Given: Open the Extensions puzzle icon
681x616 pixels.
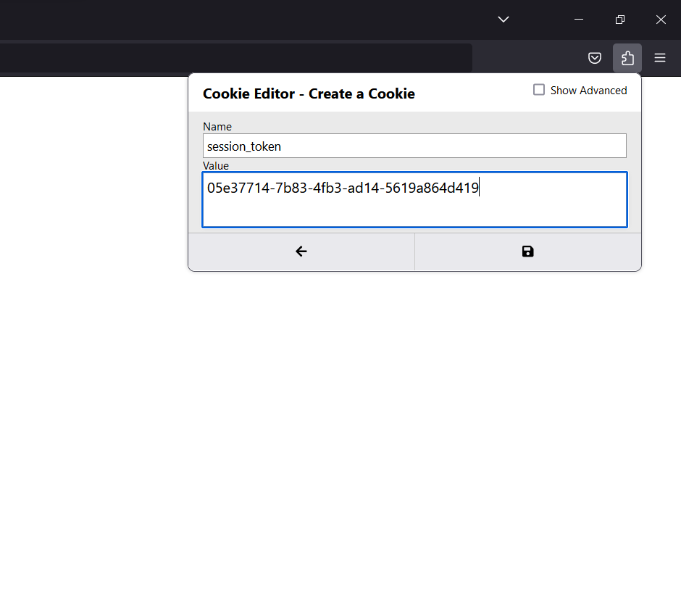Looking at the screenshot, I should click(627, 58).
